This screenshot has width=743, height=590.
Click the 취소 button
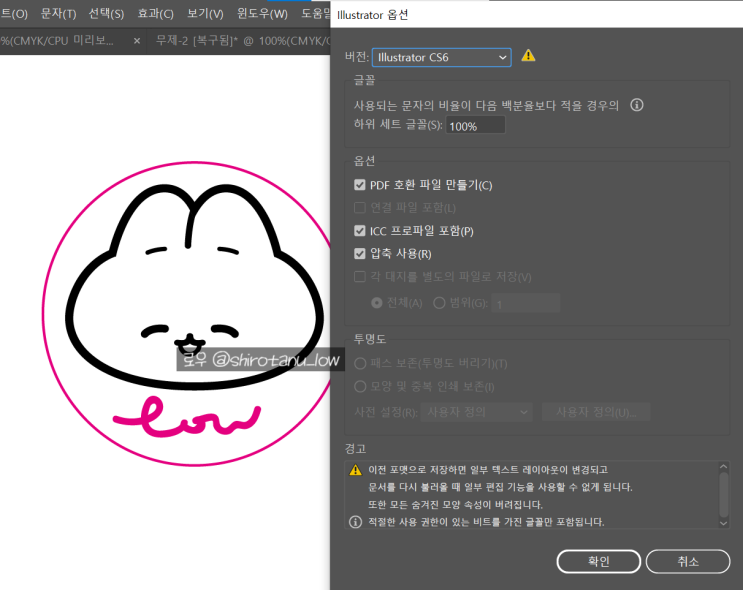(x=688, y=562)
